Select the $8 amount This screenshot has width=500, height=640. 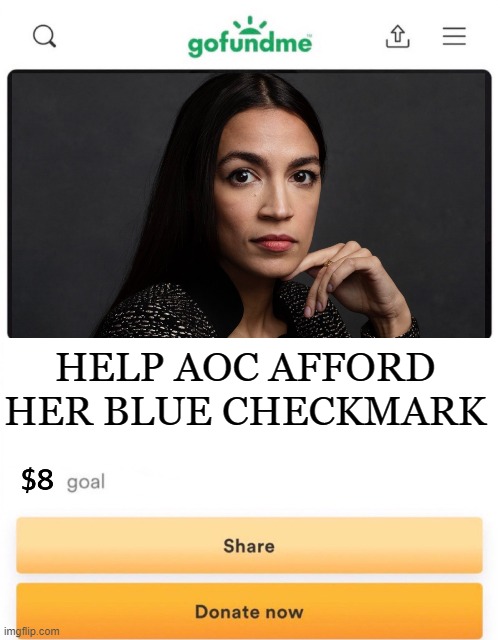tap(37, 480)
